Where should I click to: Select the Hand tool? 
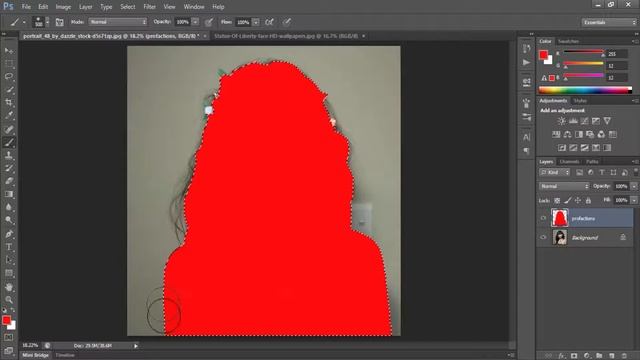(x=9, y=287)
